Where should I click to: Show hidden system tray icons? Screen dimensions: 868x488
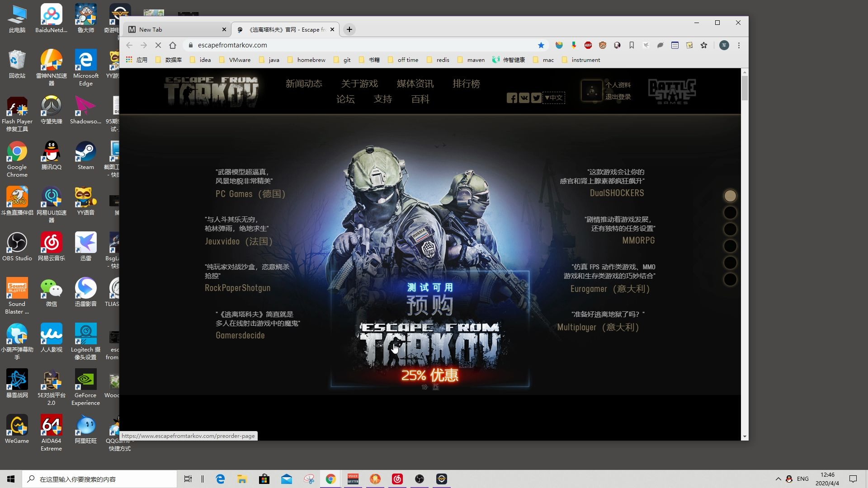[x=778, y=479]
